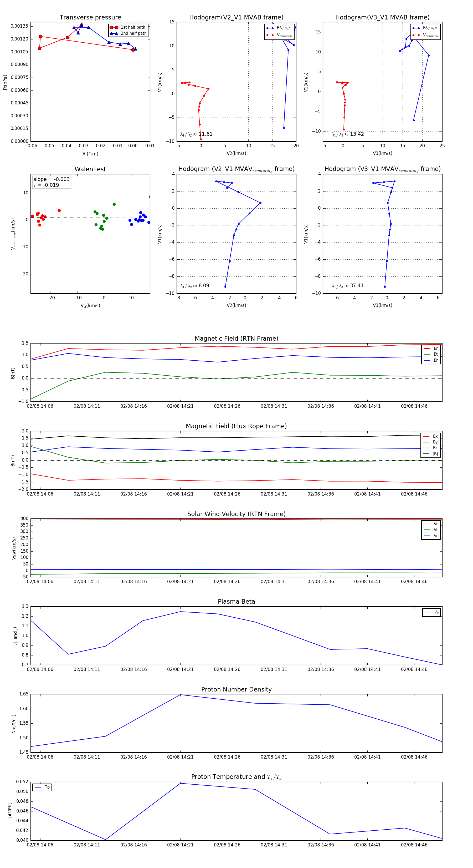
Task: Click the λ1/λ3 ≈ 37.41 annotation
Action: 347,286
